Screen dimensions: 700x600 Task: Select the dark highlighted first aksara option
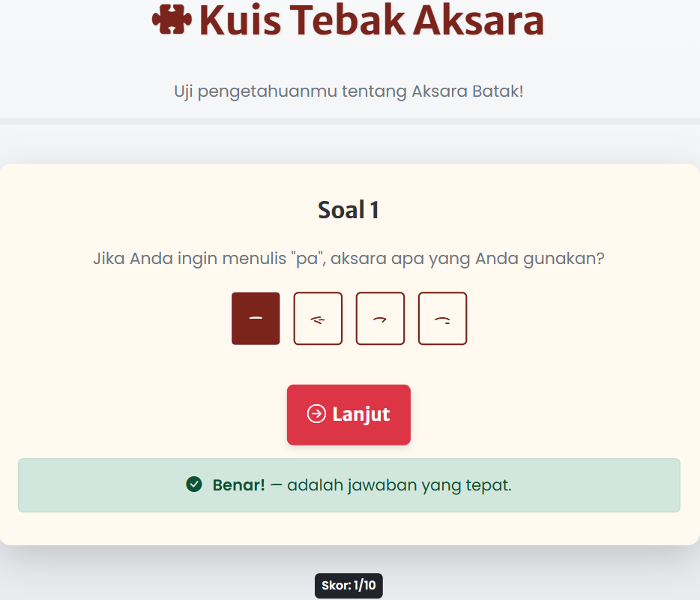tap(256, 318)
